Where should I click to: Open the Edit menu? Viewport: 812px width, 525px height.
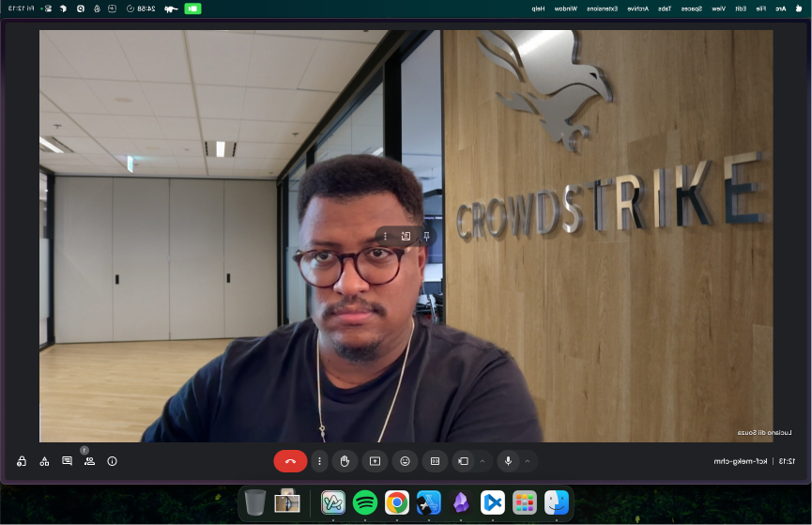click(x=741, y=8)
